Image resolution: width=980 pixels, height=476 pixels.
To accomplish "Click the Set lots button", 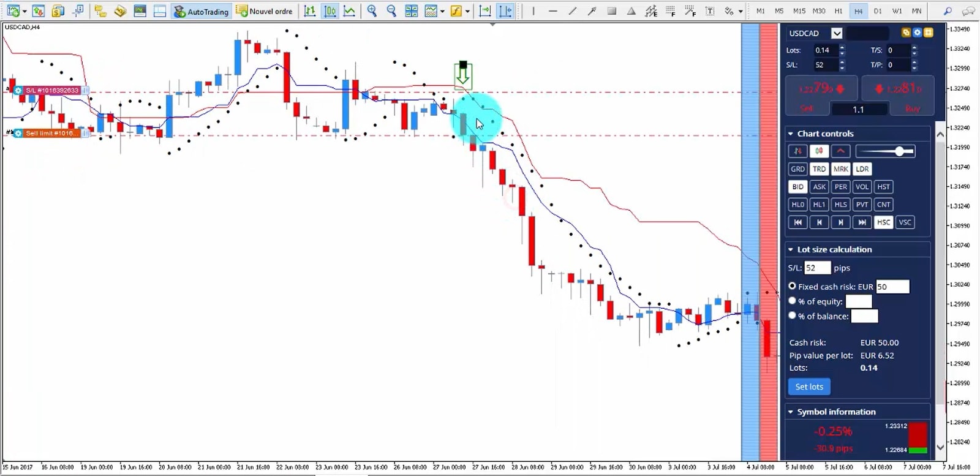I will pyautogui.click(x=809, y=387).
